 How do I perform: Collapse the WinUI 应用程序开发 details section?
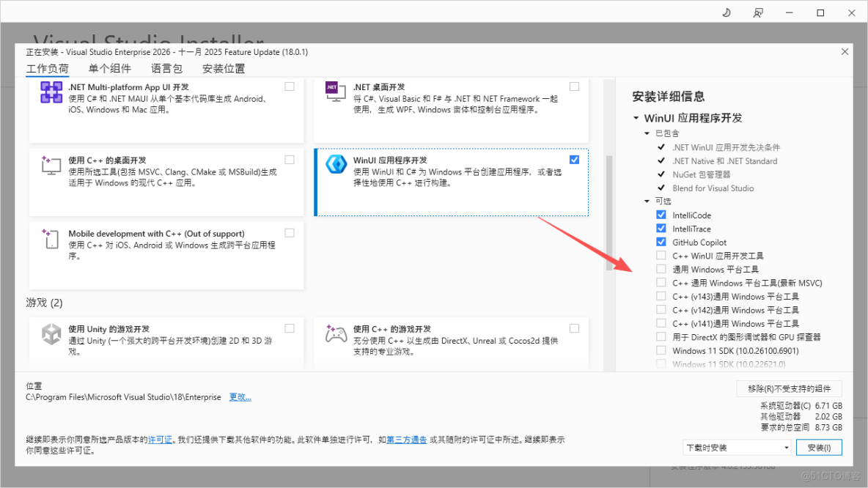635,117
